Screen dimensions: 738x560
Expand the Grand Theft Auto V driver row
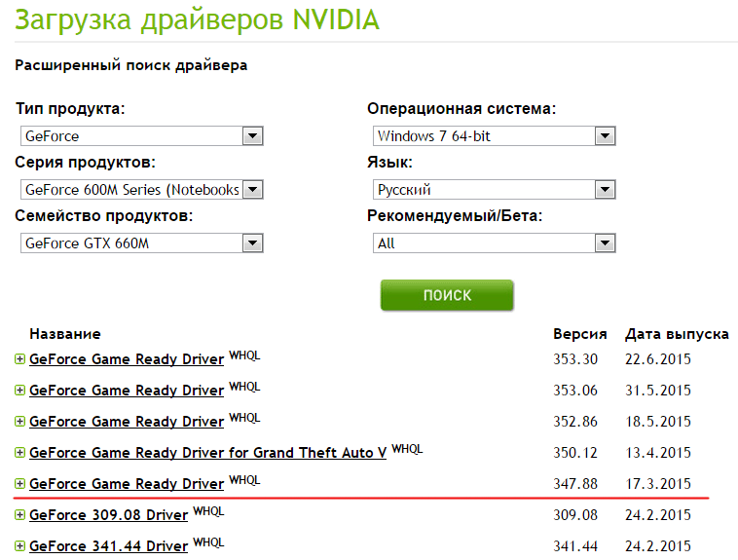(x=19, y=453)
